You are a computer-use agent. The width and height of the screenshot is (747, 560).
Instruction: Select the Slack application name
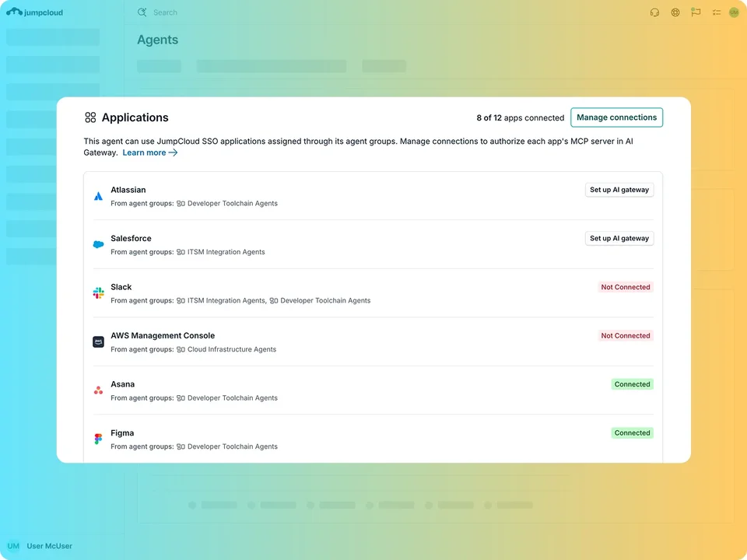[121, 287]
